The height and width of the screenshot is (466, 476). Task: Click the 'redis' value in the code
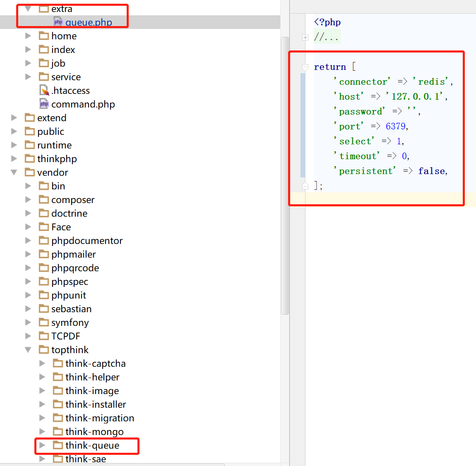[x=430, y=81]
